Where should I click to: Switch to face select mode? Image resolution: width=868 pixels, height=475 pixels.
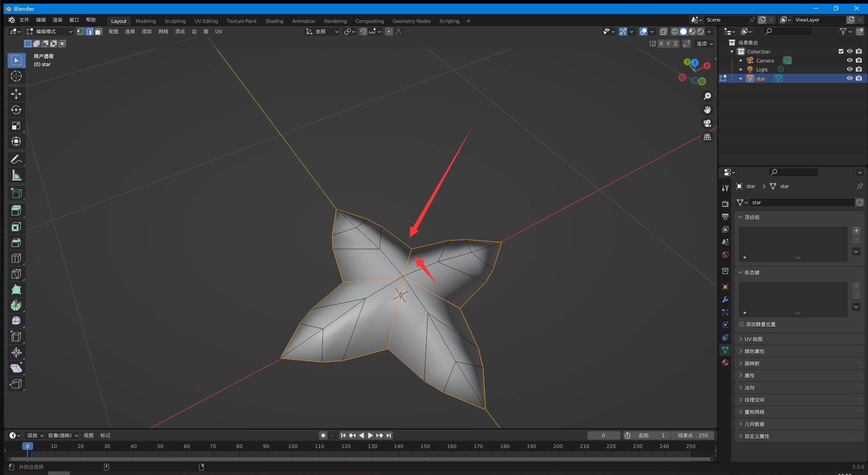(99, 31)
